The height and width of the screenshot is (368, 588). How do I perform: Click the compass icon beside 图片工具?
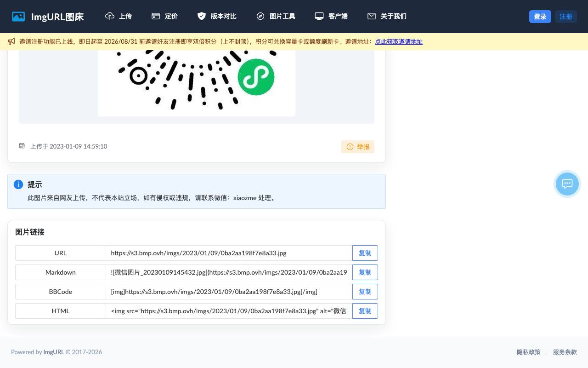pyautogui.click(x=260, y=16)
